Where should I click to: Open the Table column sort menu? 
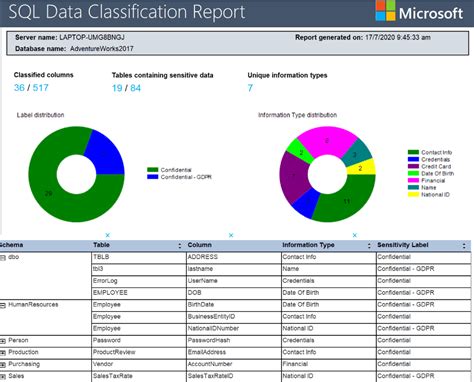pyautogui.click(x=180, y=246)
